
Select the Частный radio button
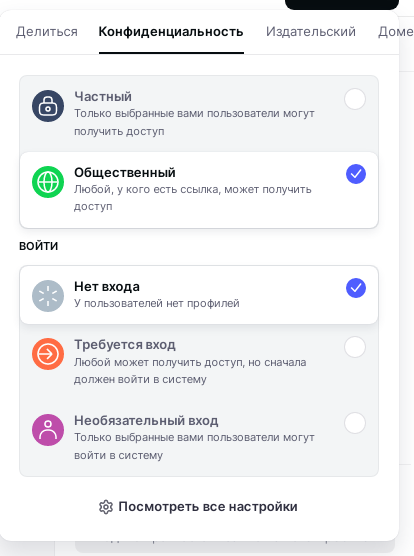click(355, 99)
